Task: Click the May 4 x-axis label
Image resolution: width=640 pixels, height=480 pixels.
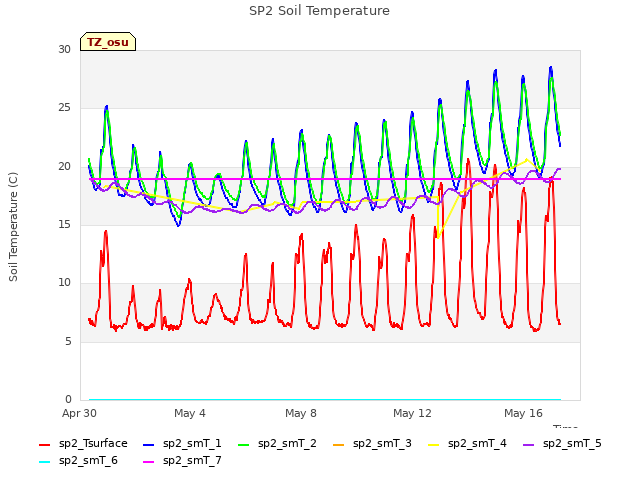Action: point(190,413)
